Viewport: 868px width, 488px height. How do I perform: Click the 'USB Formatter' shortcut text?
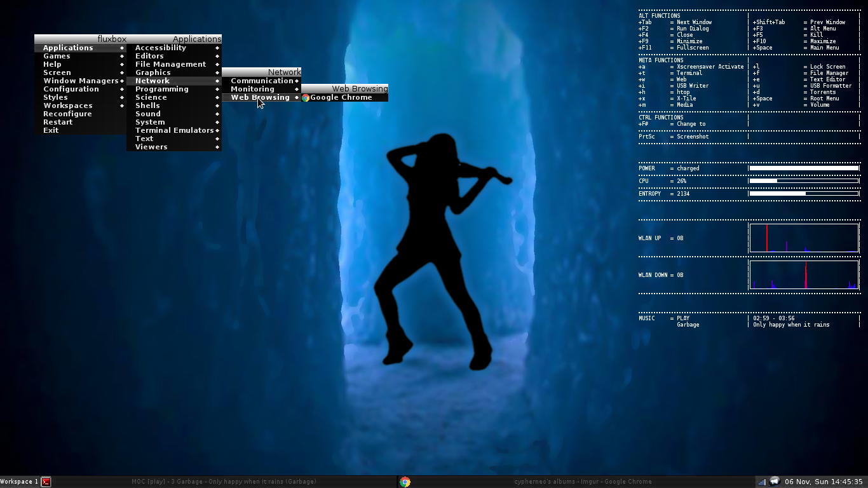831,86
